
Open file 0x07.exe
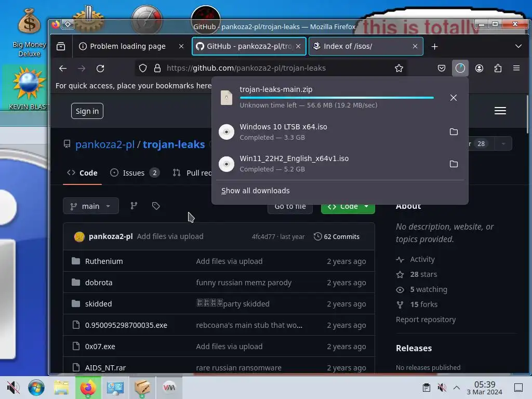pos(100,347)
